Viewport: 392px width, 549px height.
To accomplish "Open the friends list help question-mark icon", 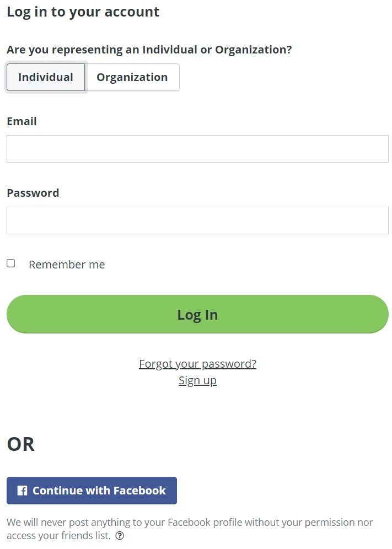I will (x=120, y=535).
